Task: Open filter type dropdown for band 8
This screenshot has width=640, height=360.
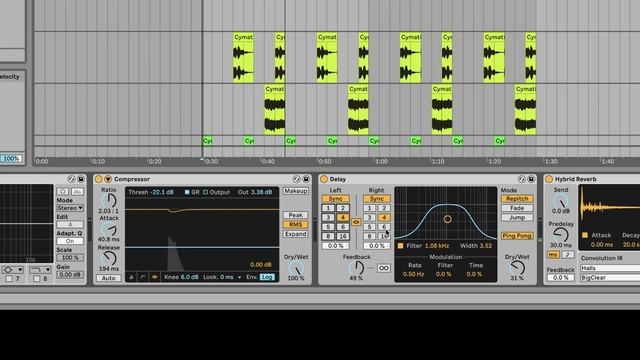Action: [x=40, y=269]
